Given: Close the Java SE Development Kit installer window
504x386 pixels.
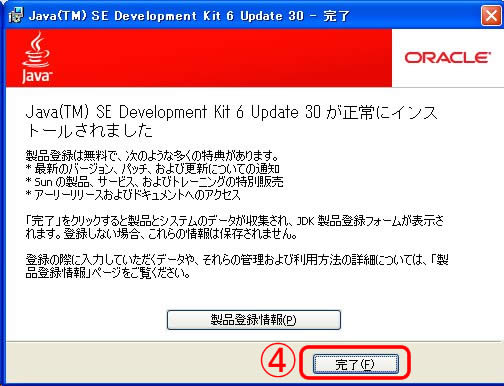Looking at the screenshot, I should 491,15.
